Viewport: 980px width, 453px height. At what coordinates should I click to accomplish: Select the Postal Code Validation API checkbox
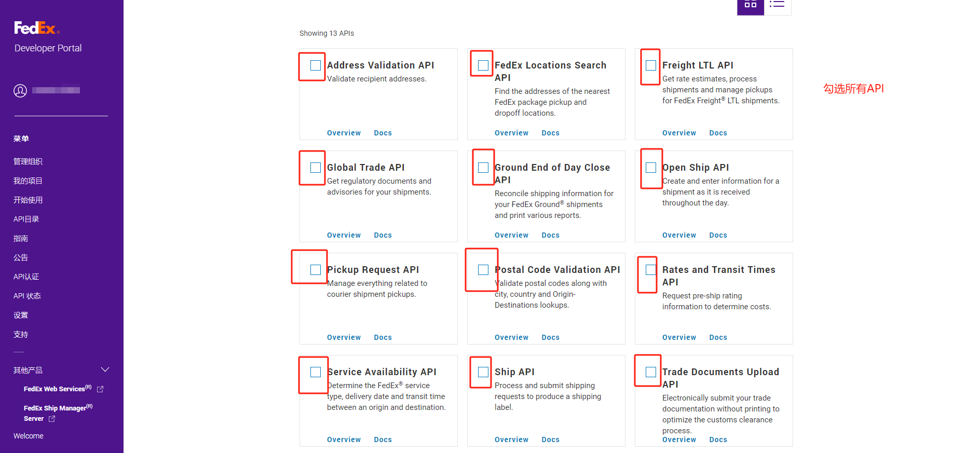483,270
